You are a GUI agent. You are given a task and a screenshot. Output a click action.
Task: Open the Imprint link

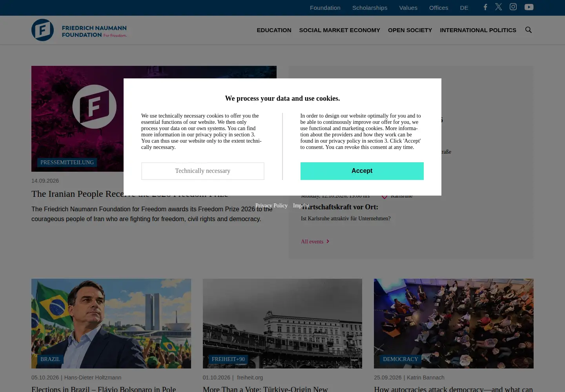pos(301,205)
